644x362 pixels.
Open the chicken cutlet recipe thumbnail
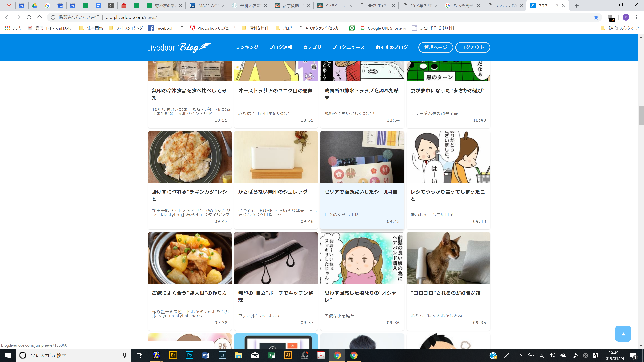(190, 157)
